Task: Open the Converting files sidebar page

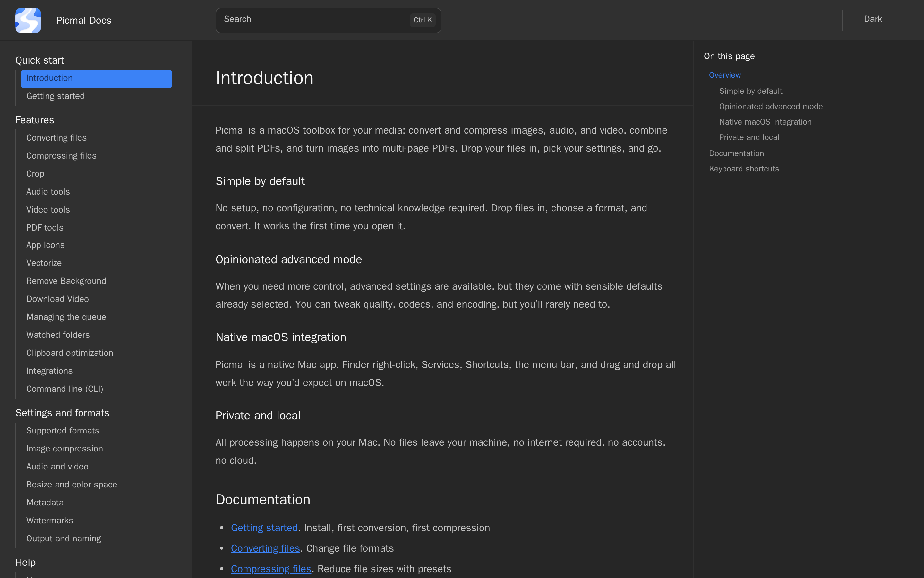Action: click(56, 138)
